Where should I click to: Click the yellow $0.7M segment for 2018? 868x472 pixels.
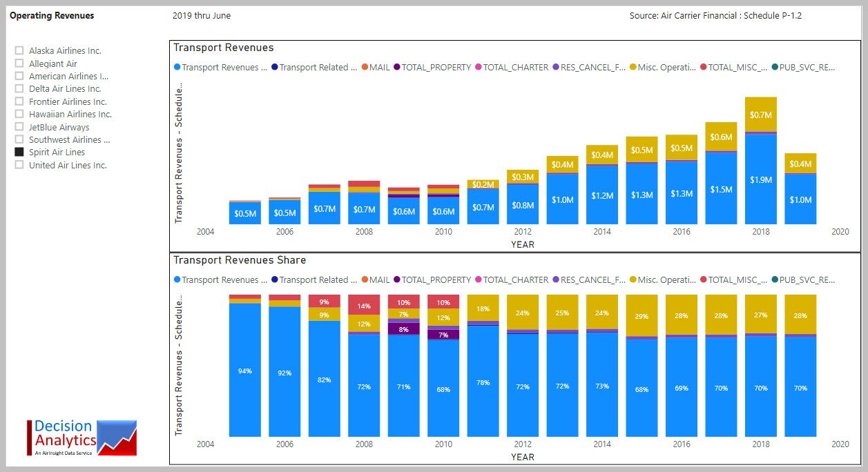click(x=761, y=115)
